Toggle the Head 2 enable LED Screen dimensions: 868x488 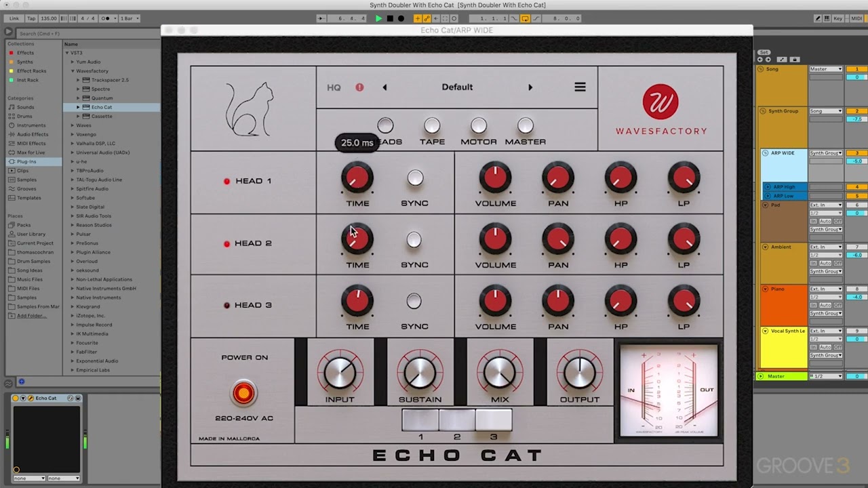[226, 243]
